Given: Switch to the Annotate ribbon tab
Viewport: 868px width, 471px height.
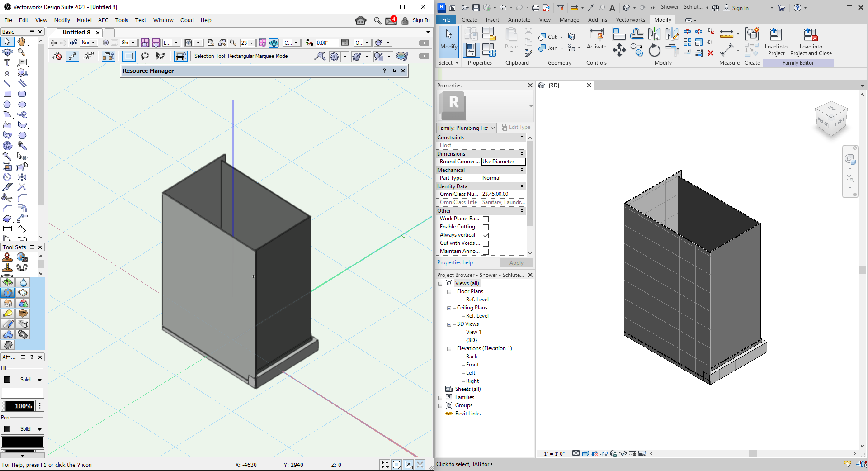Looking at the screenshot, I should tap(519, 20).
